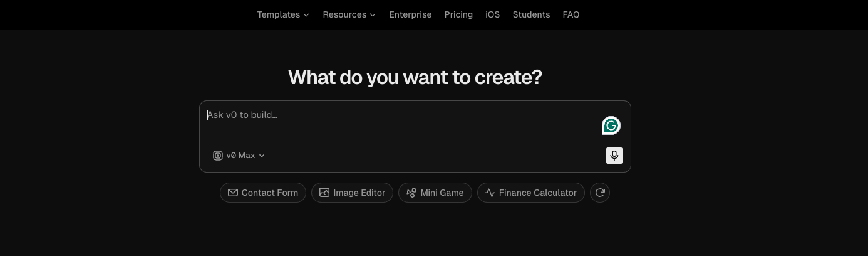Visit the Students page
This screenshot has width=868, height=256.
531,14
